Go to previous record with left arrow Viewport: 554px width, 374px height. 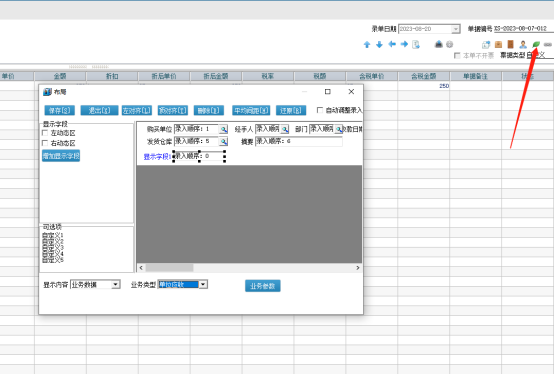pyautogui.click(x=392, y=44)
